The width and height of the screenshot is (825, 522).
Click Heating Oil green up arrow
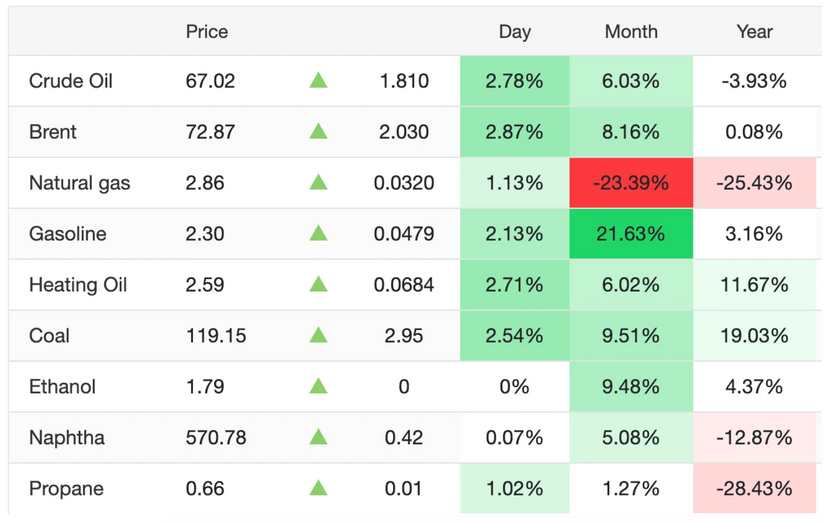point(318,285)
